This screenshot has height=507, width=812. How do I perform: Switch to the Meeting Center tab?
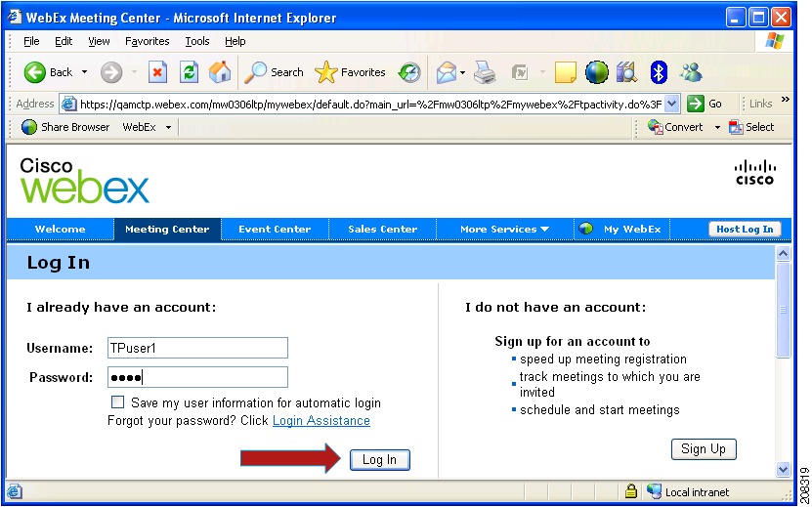(167, 229)
